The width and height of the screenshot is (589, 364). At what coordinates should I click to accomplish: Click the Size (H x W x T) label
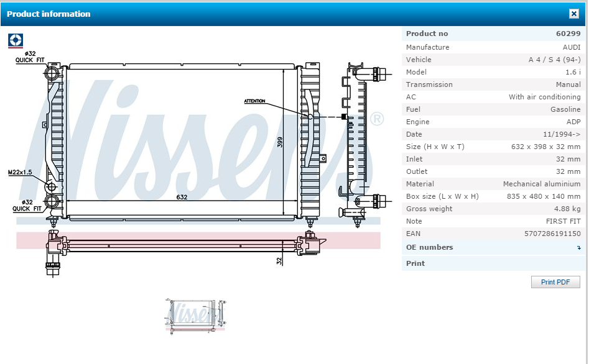point(435,147)
